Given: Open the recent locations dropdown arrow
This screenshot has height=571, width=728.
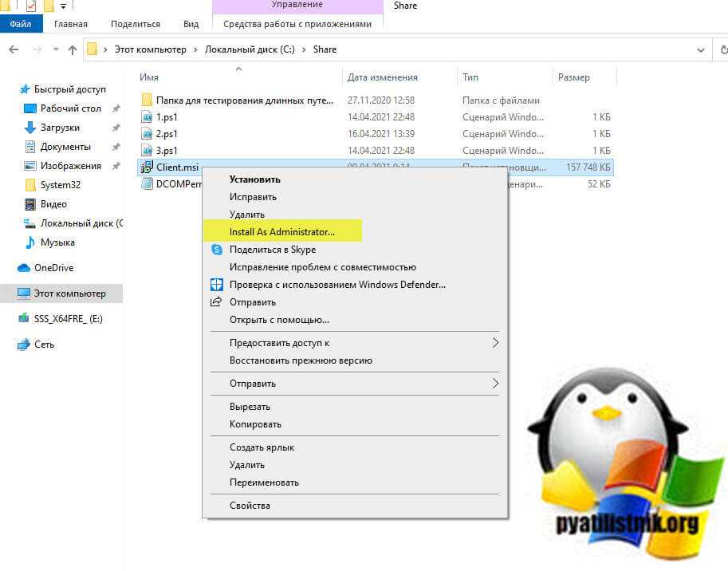Looking at the screenshot, I should click(56, 49).
